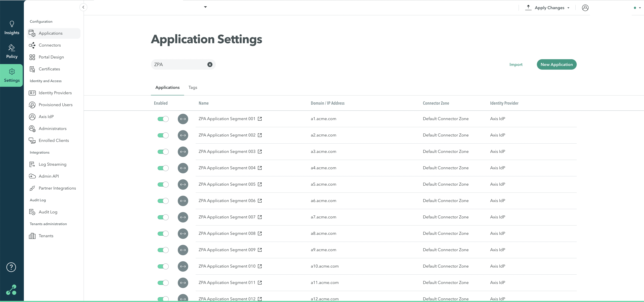Viewport: 644px width, 302px height.
Task: Open external link for Segment 003
Action: coord(260,152)
